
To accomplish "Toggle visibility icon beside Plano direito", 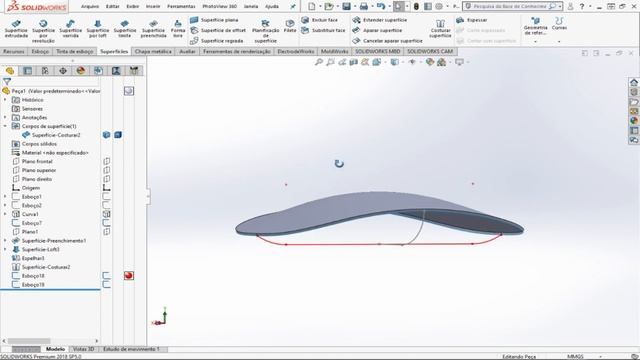I will [x=107, y=179].
